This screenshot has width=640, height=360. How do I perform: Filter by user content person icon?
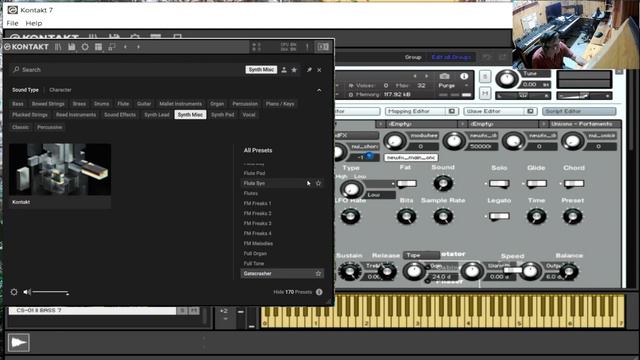click(x=284, y=70)
